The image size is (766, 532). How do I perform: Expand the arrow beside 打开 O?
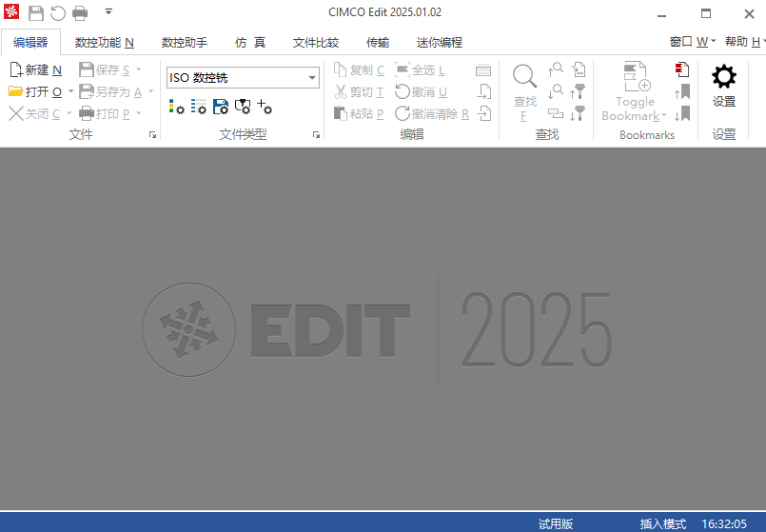[70, 92]
